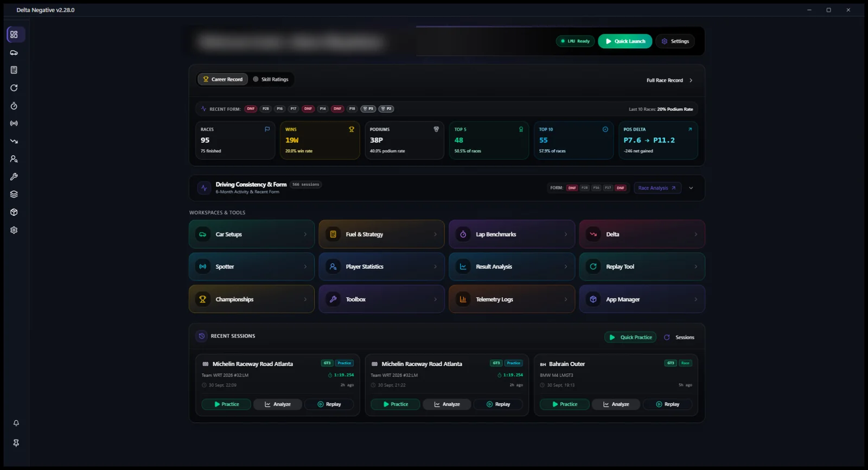The width and height of the screenshot is (868, 470).
Task: Open the sidebar fuel calculator icon
Action: 14,70
